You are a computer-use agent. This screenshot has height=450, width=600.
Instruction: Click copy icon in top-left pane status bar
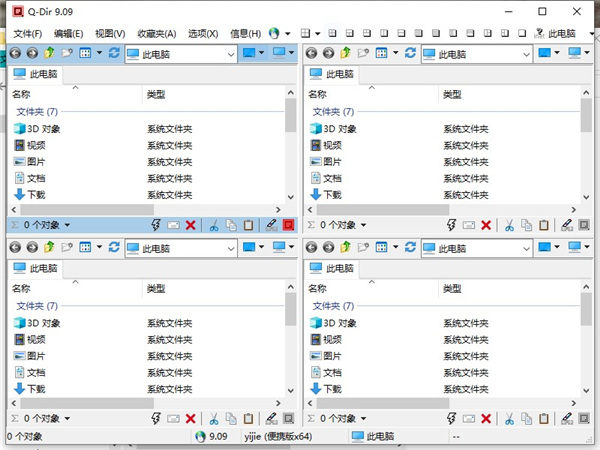click(229, 226)
